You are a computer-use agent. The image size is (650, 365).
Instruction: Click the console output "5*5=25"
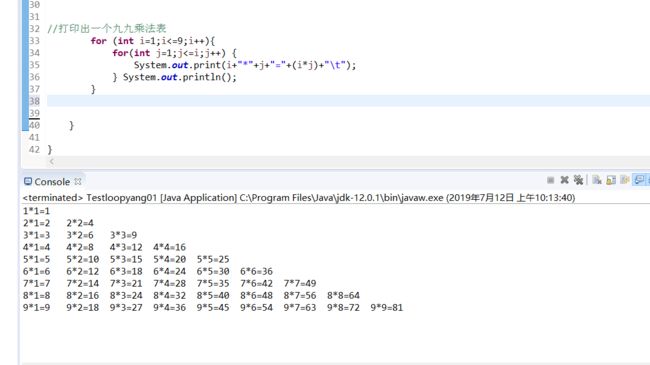coord(213,259)
